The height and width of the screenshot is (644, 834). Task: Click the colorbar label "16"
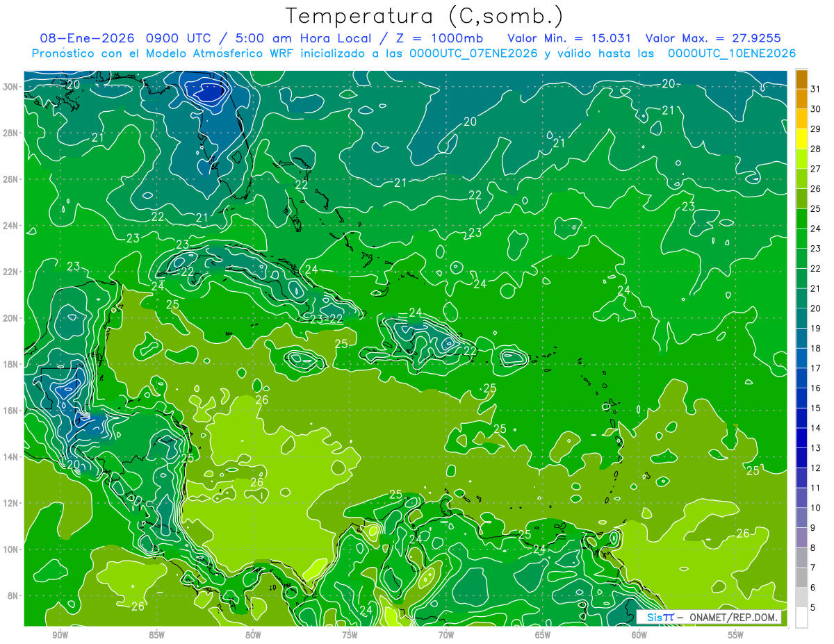point(815,388)
